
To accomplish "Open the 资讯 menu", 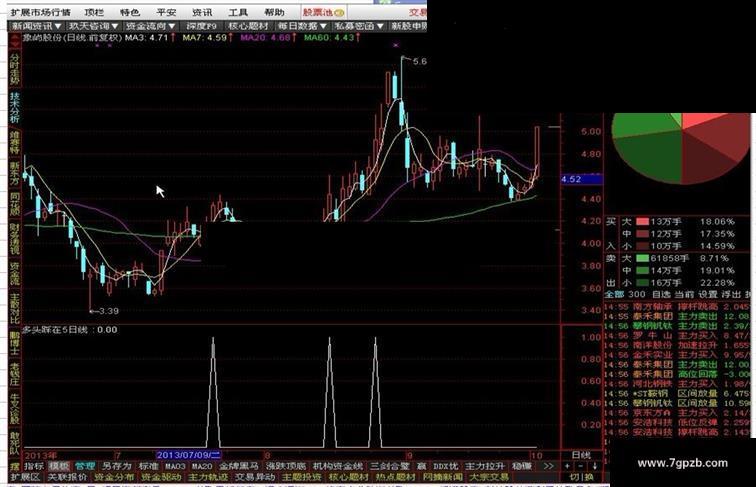I will pyautogui.click(x=202, y=12).
